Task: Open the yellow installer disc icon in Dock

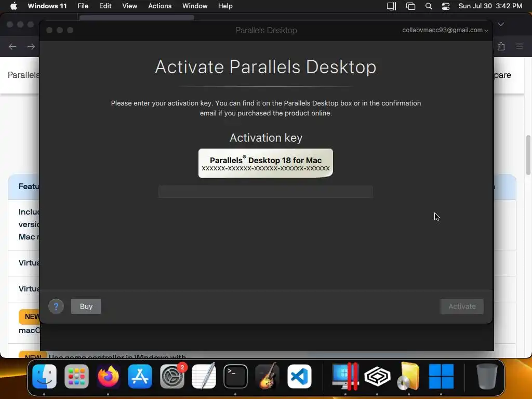Action: [x=409, y=376]
